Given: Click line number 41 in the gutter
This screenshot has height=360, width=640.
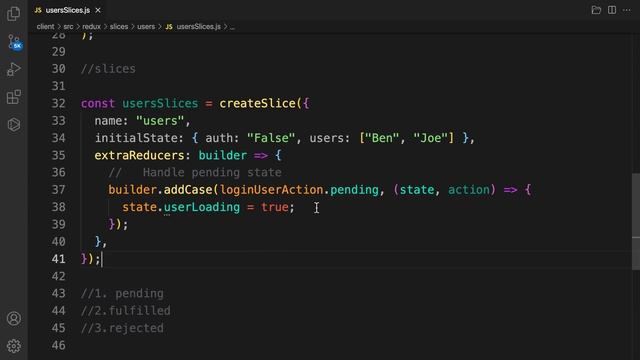Looking at the screenshot, I should (x=59, y=259).
